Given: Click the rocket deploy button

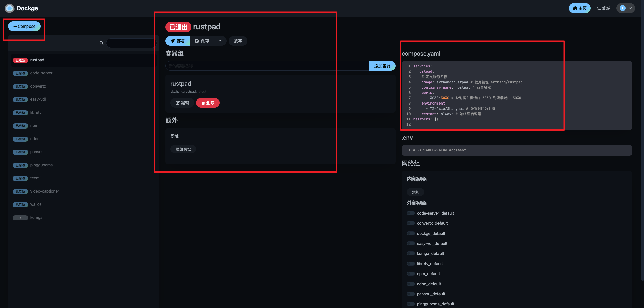Looking at the screenshot, I should (x=178, y=41).
